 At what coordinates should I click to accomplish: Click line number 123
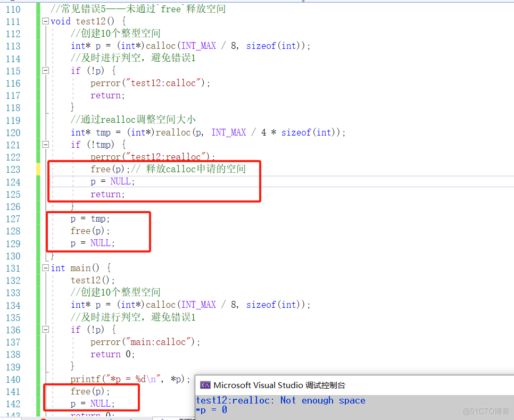click(13, 170)
